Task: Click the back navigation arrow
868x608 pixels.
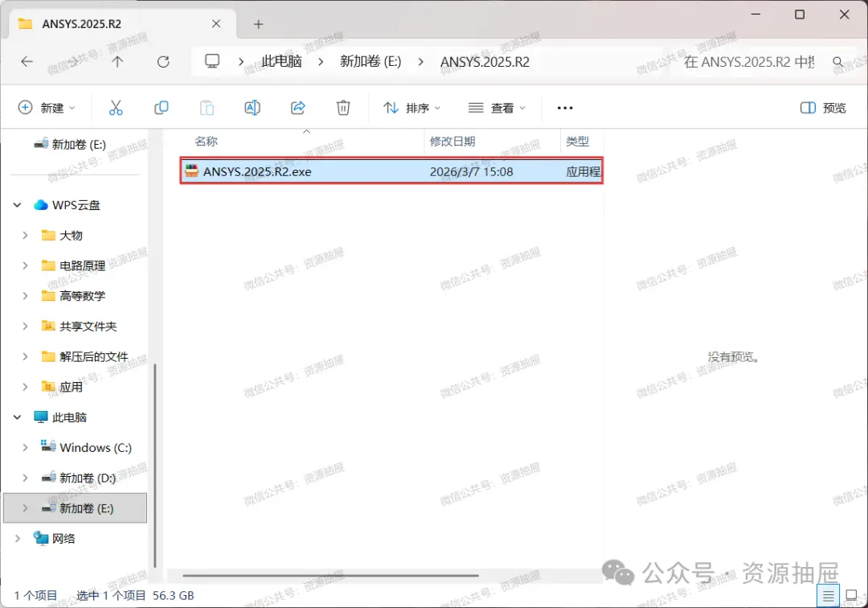Action: pos(27,61)
